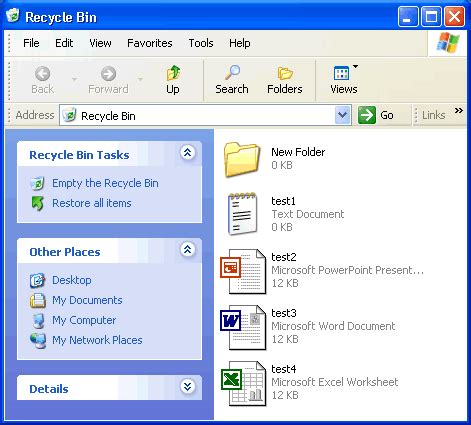Open the View menu
Screen dimensions: 471x425
pos(100,43)
